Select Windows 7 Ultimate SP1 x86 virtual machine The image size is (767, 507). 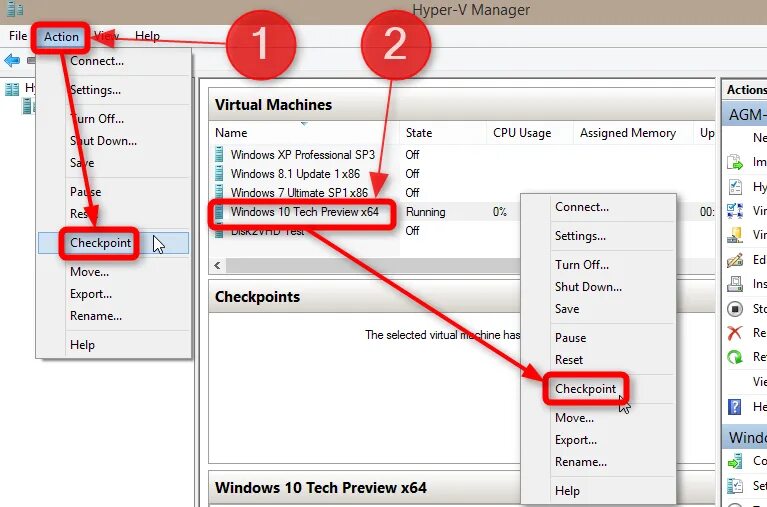pos(299,193)
